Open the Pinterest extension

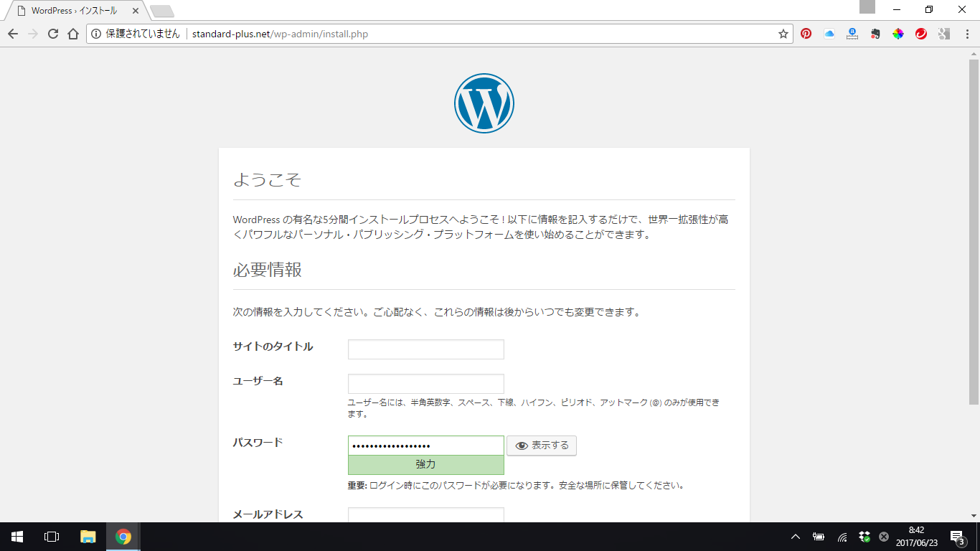pos(806,34)
